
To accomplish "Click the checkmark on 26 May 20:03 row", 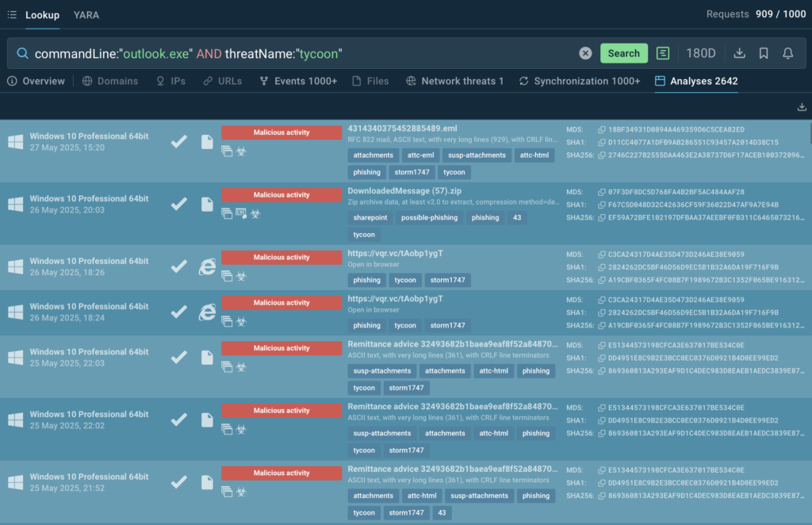I will (x=180, y=204).
